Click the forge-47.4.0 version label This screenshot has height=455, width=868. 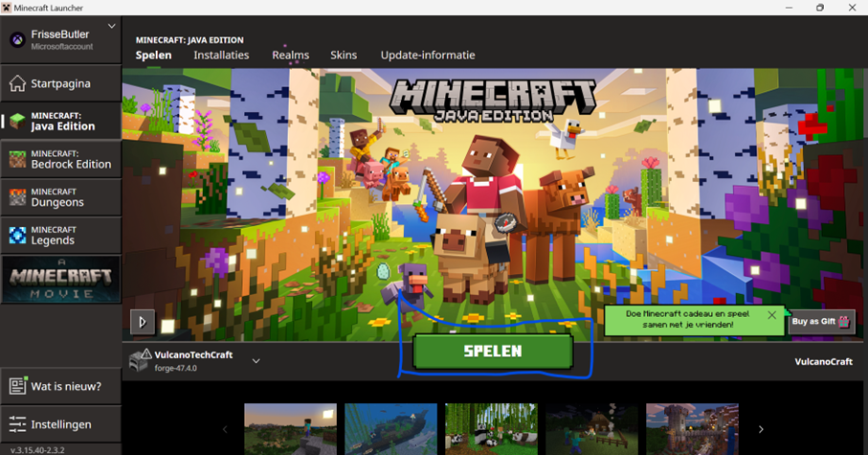(175, 368)
